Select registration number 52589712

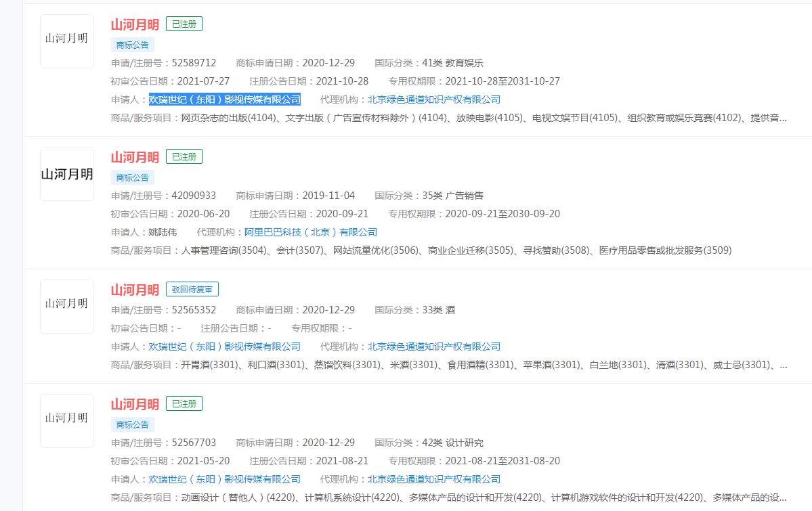pyautogui.click(x=194, y=63)
